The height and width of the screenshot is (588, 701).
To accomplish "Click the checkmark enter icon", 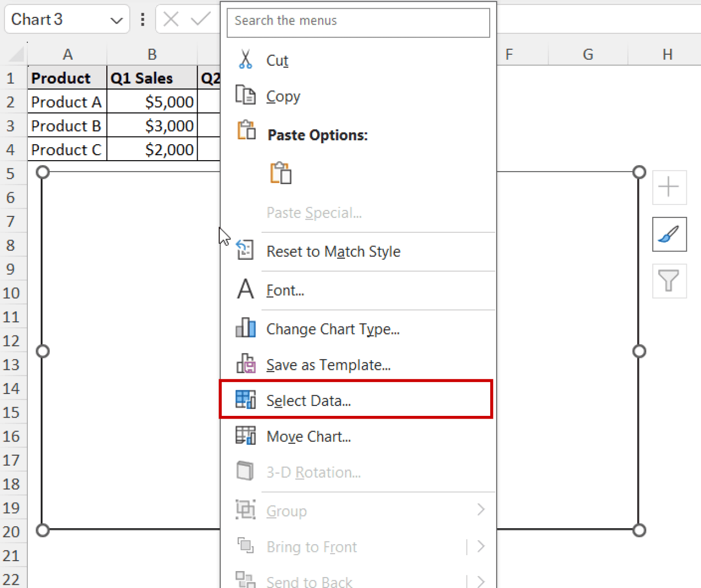I will pyautogui.click(x=200, y=19).
